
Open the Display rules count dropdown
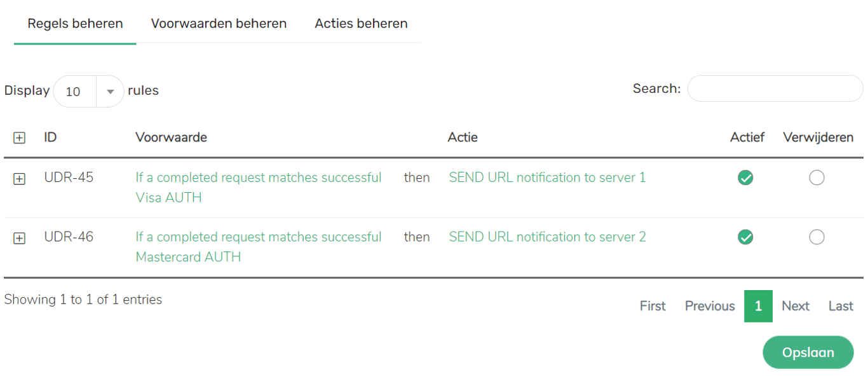pyautogui.click(x=88, y=92)
